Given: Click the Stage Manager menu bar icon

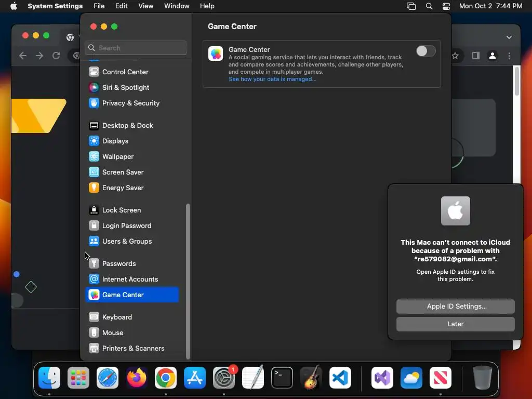Looking at the screenshot, I should tap(411, 6).
